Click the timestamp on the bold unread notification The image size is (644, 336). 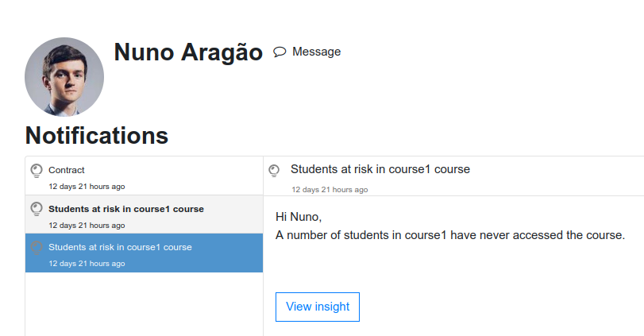87,226
